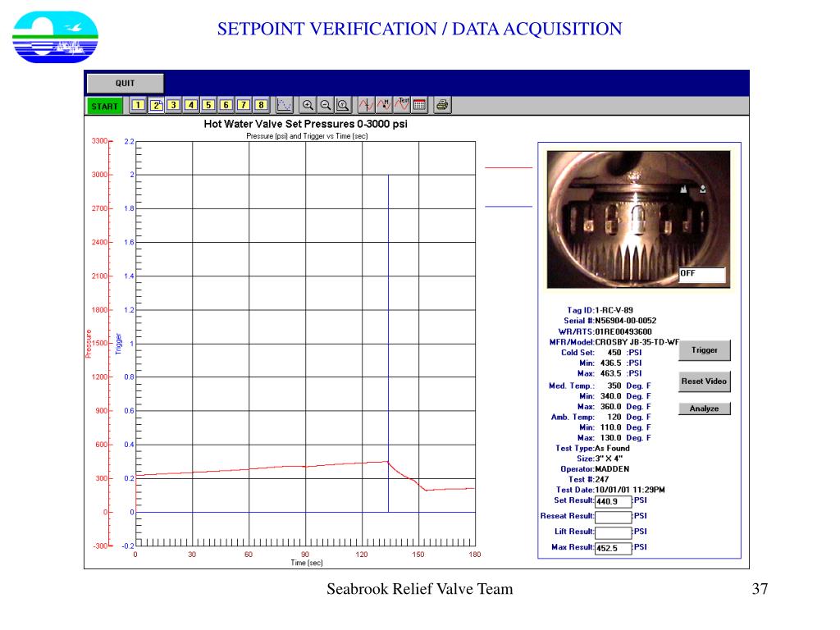Click the vertical Trigger axis label
Viewport: 840px width, 630px height.
(x=118, y=344)
